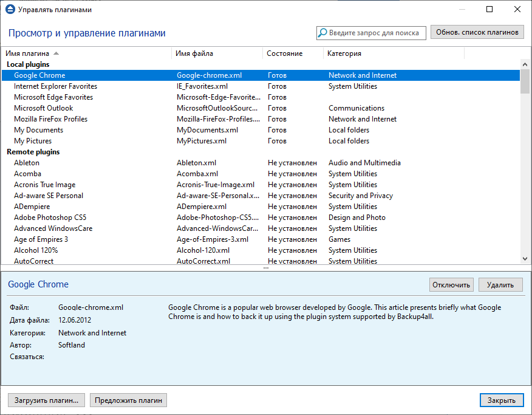Click the splitter dots above details panel
532x415 pixels.
265,268
